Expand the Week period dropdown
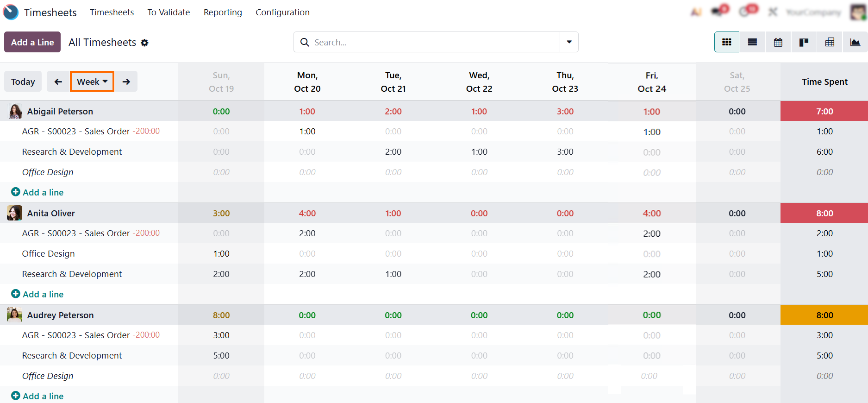Screen dimensions: 868x403 coord(92,82)
